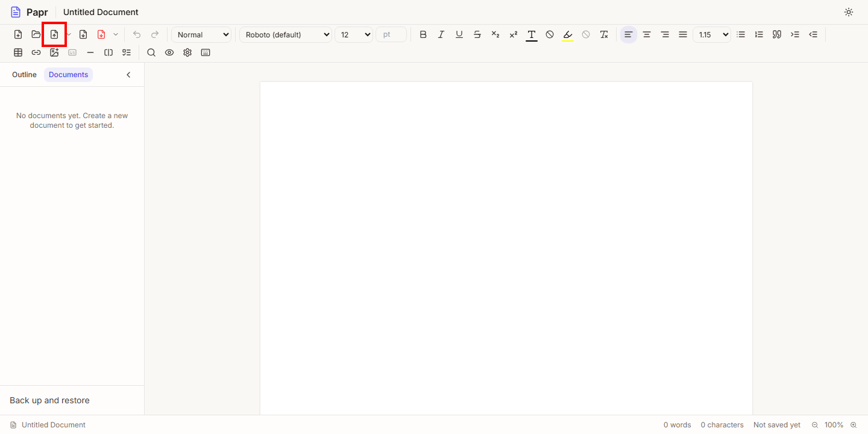Toggle strikethrough formatting
The image size is (868, 434).
[x=477, y=34]
